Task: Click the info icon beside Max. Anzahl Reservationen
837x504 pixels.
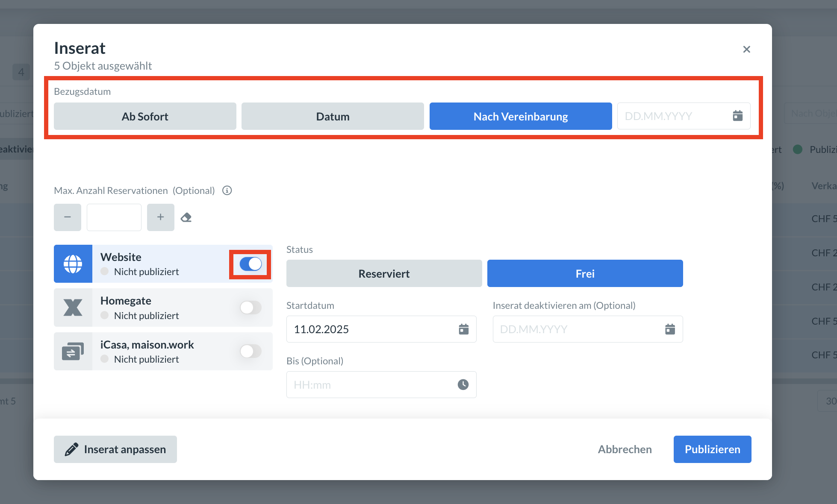Action: (227, 190)
